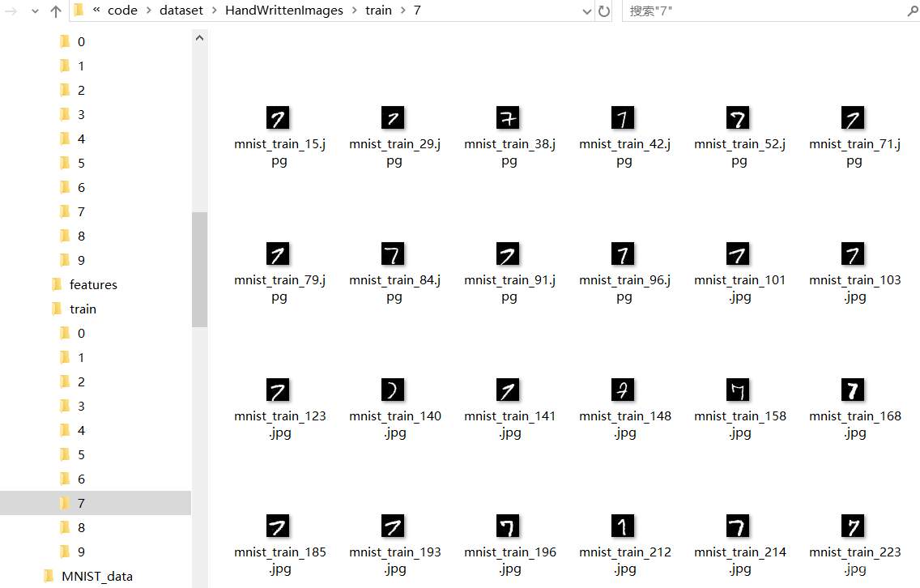Open the features folder in tree
The height and width of the screenshot is (588, 920).
click(93, 284)
